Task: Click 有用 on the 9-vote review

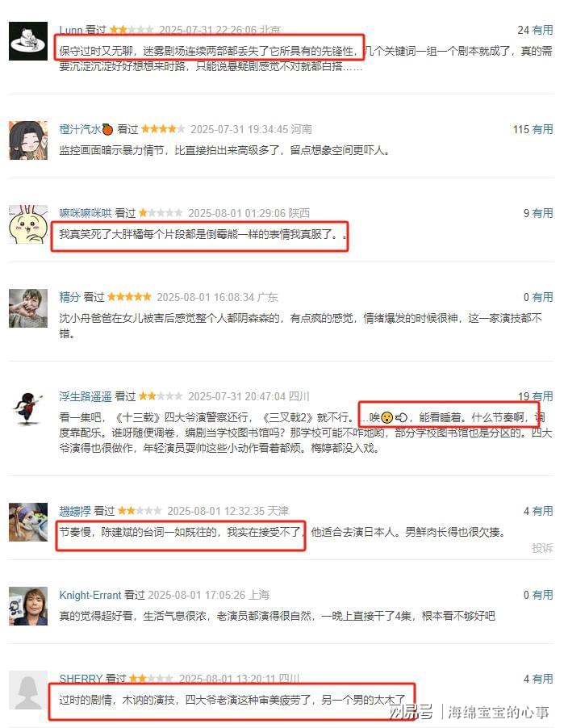Action: pyautogui.click(x=542, y=213)
